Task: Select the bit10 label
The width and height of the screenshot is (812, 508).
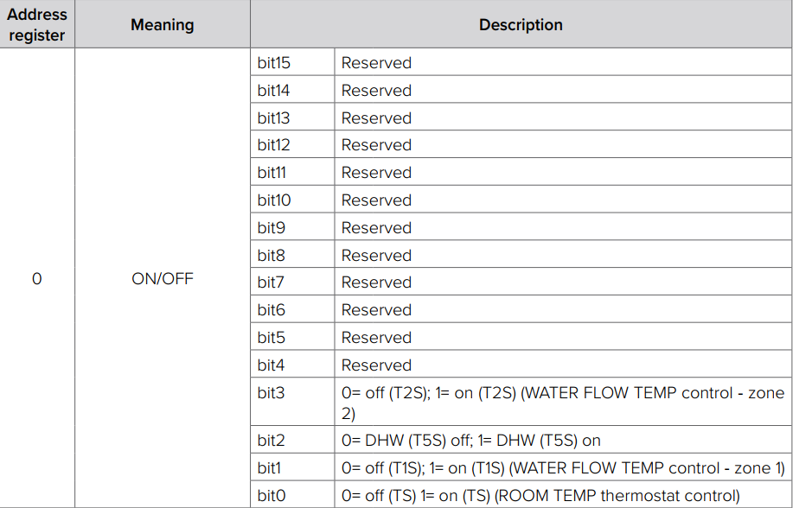Action: coord(274,200)
